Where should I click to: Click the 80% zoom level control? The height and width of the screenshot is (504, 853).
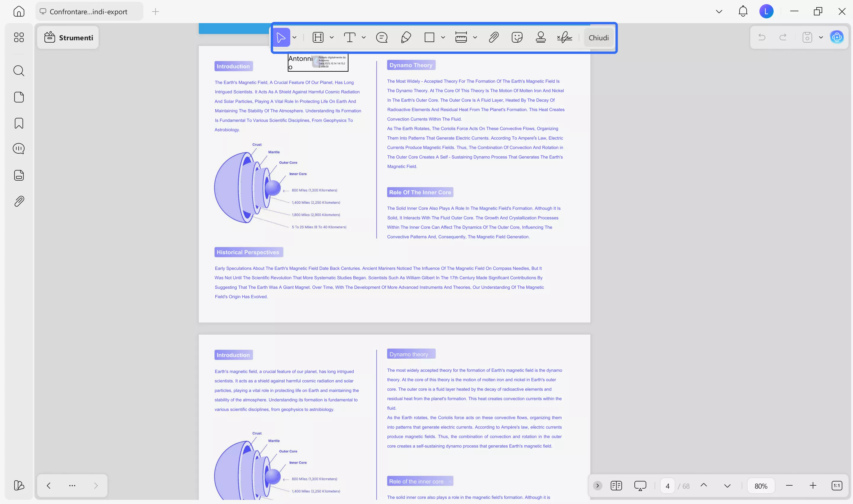coord(761,486)
